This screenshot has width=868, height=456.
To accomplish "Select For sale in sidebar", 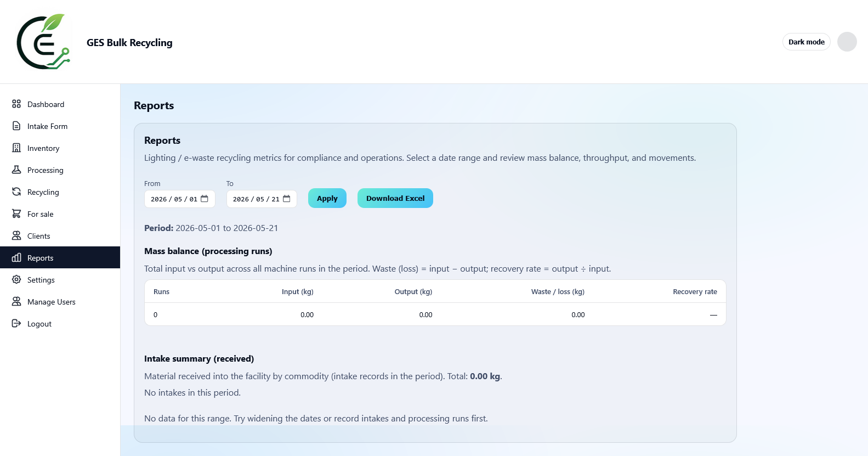I will (60, 214).
